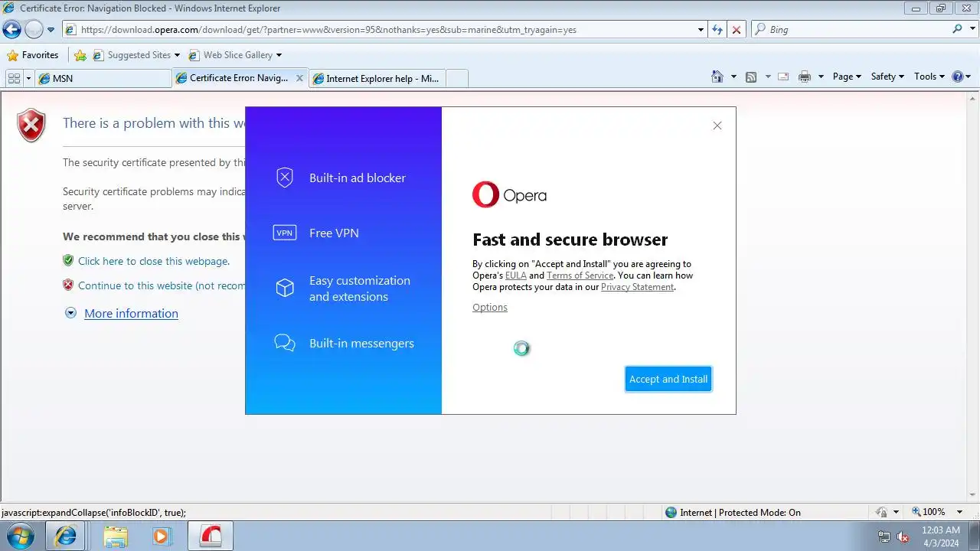980x551 pixels.
Task: Click the muted volume tray icon
Action: [x=903, y=536]
